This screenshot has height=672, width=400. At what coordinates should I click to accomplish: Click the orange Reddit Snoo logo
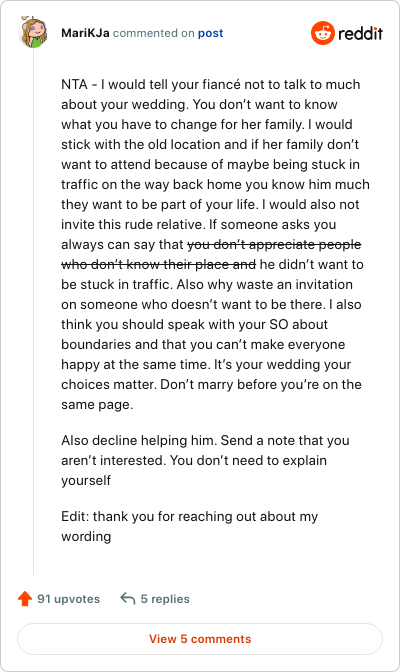click(322, 33)
